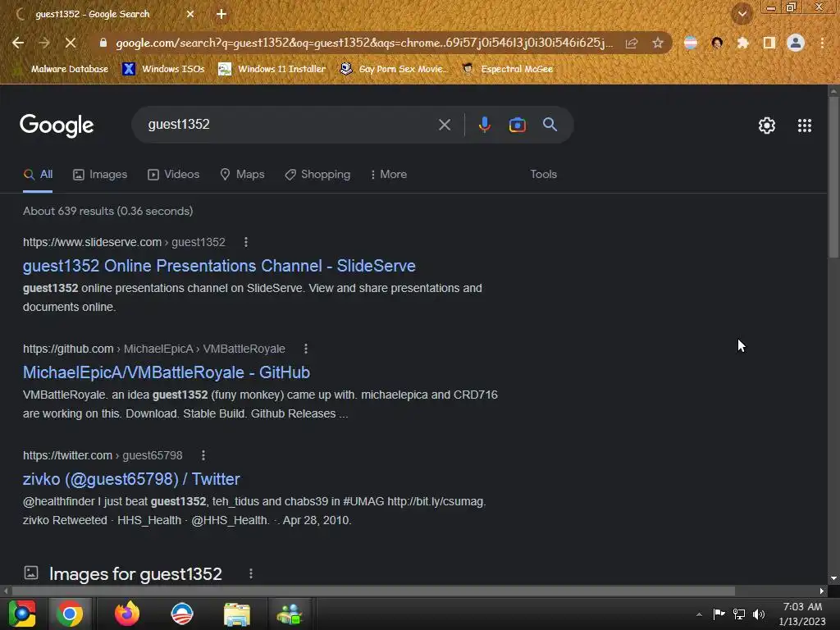This screenshot has width=840, height=630.
Task: Switch to the Shopping tab
Action: click(317, 175)
